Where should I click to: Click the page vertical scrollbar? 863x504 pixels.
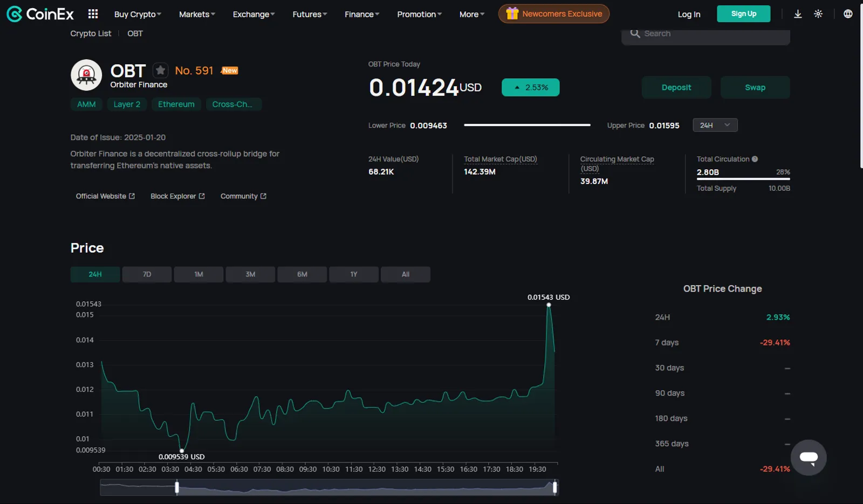860,86
